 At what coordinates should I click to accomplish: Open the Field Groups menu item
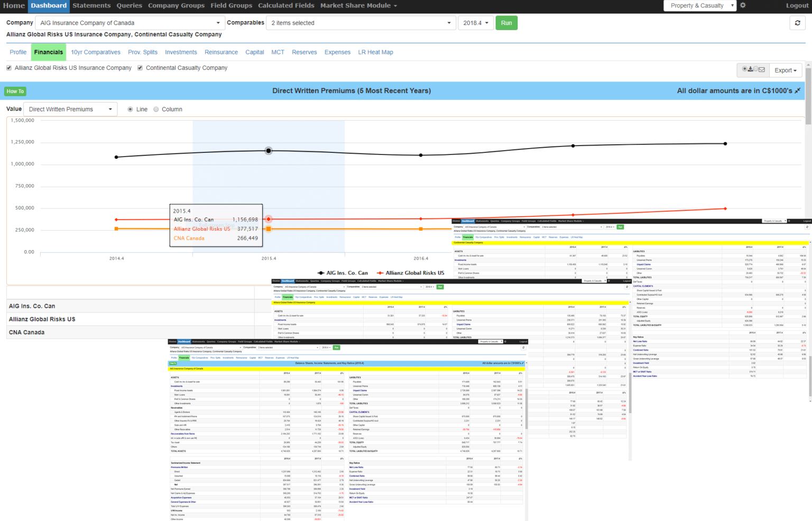(232, 5)
